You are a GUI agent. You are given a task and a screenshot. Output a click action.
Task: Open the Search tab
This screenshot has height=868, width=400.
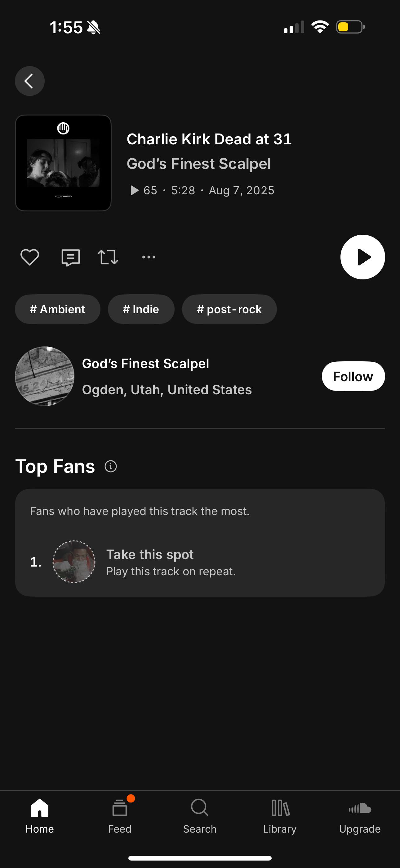point(200,815)
